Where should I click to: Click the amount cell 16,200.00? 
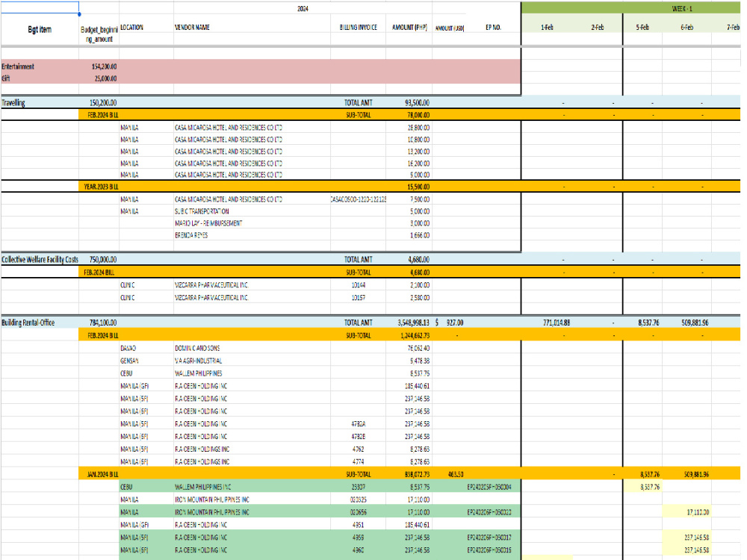(x=419, y=164)
